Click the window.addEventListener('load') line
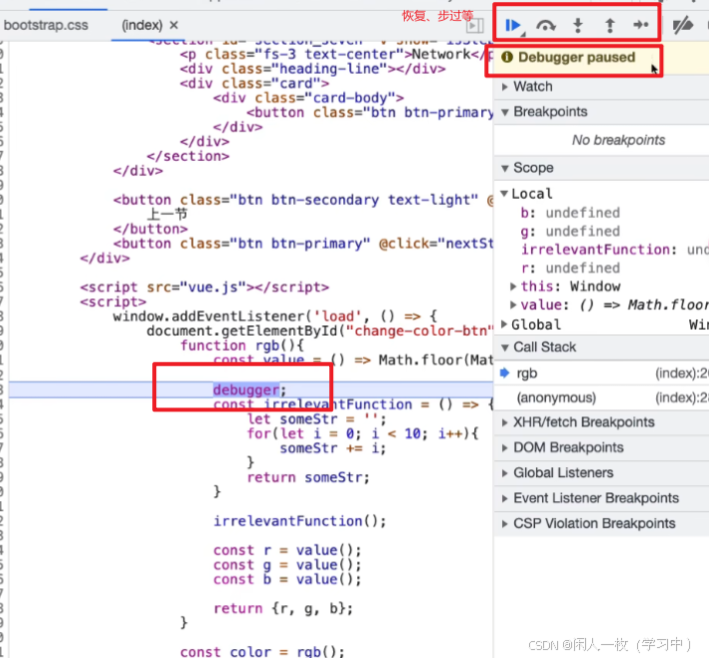Image resolution: width=709 pixels, height=658 pixels. coord(275,317)
